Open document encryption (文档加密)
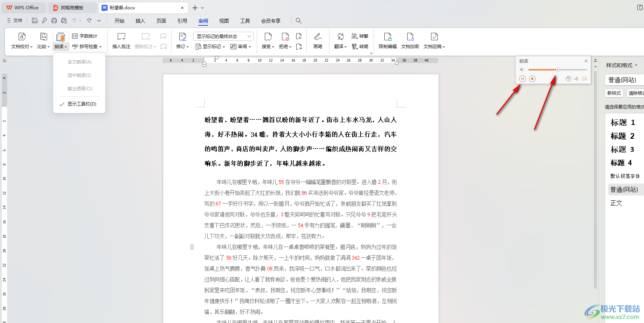644x323 pixels. (410, 41)
